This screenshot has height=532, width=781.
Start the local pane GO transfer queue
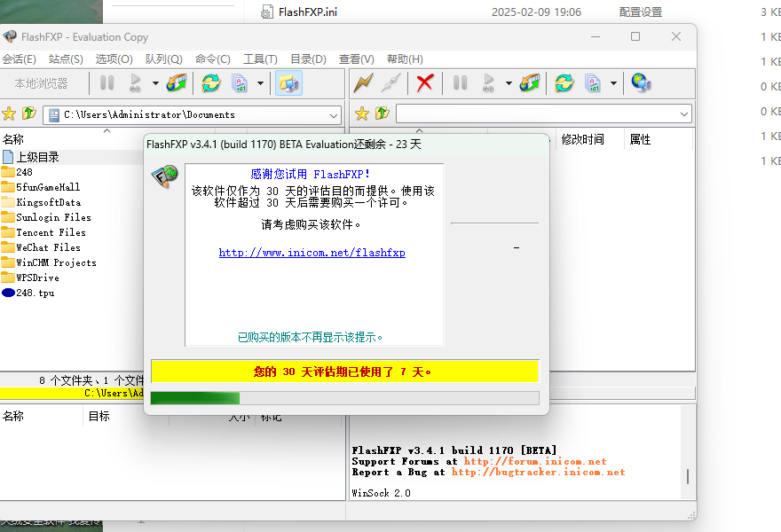135,82
